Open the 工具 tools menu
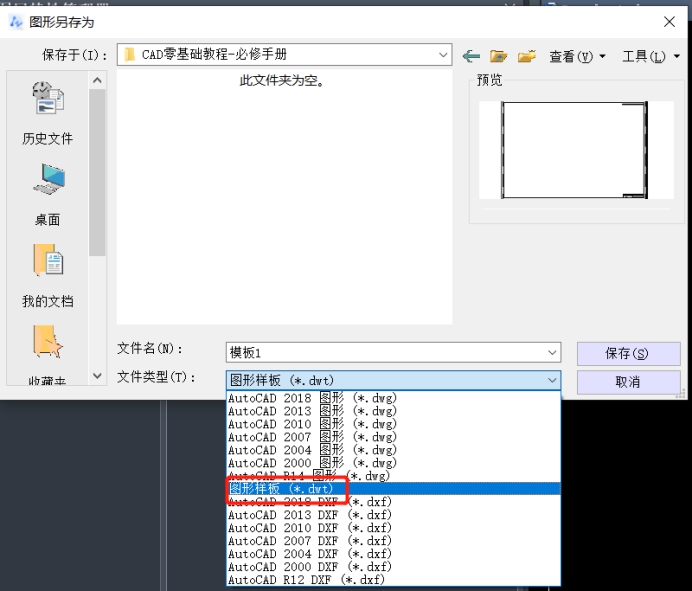The width and height of the screenshot is (692, 591). (x=650, y=57)
